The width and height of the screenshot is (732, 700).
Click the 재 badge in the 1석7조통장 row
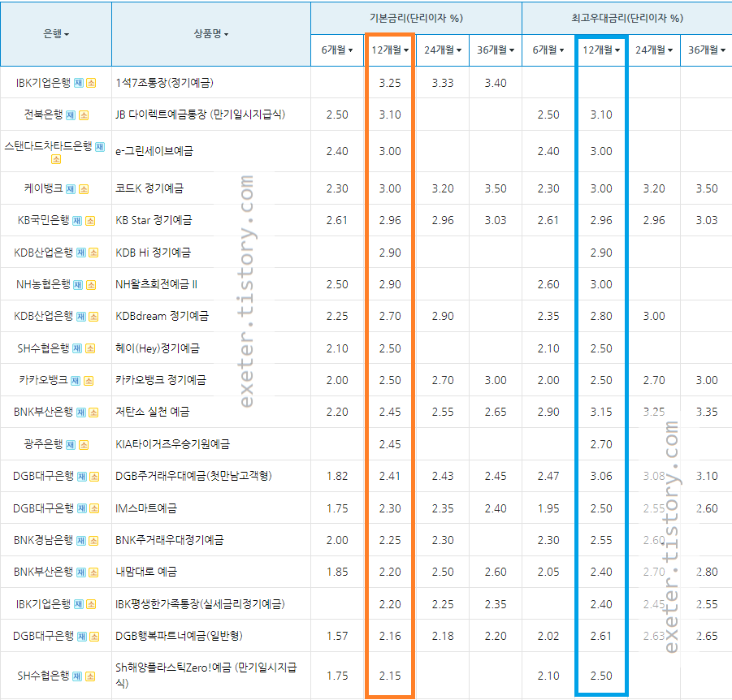click(x=79, y=83)
